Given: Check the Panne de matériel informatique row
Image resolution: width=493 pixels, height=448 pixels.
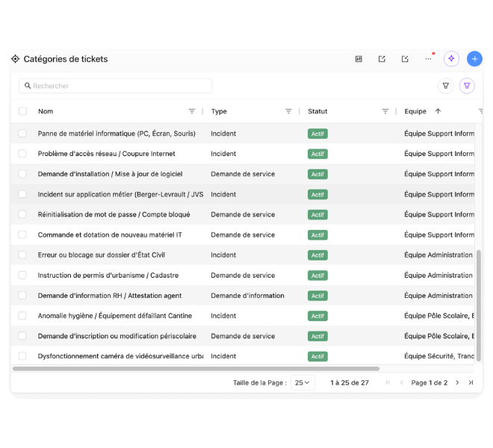Looking at the screenshot, I should pyautogui.click(x=22, y=134).
